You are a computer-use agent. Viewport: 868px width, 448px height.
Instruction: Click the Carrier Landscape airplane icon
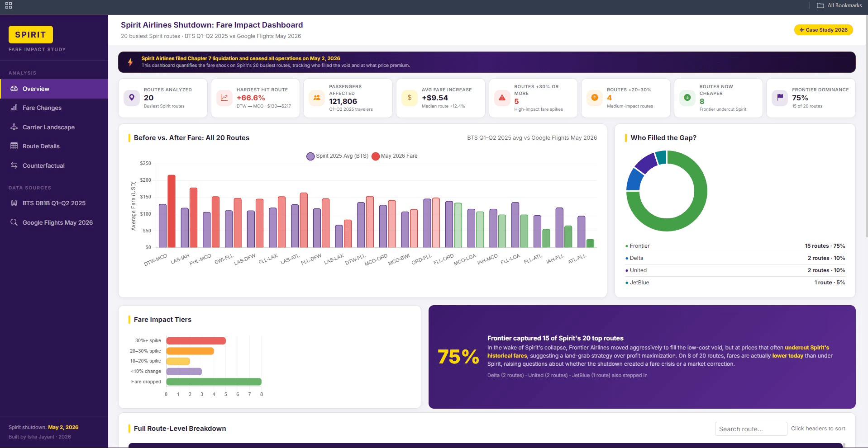click(x=14, y=127)
